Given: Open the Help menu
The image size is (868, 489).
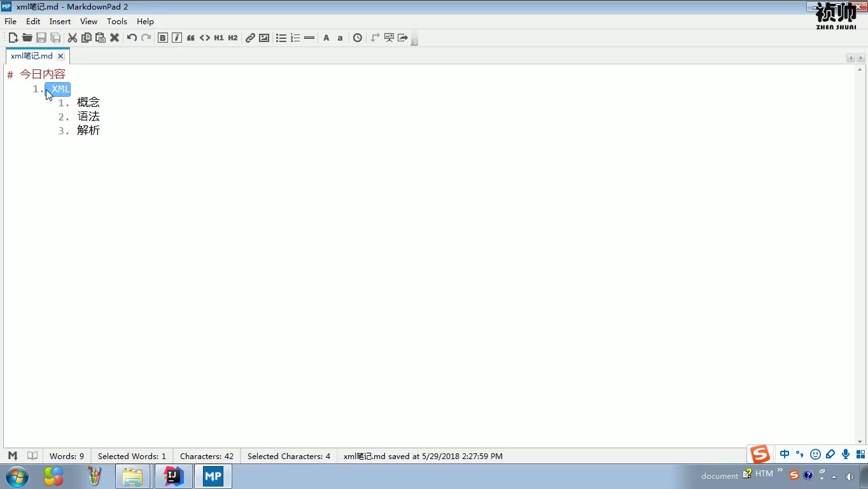Looking at the screenshot, I should click(145, 21).
